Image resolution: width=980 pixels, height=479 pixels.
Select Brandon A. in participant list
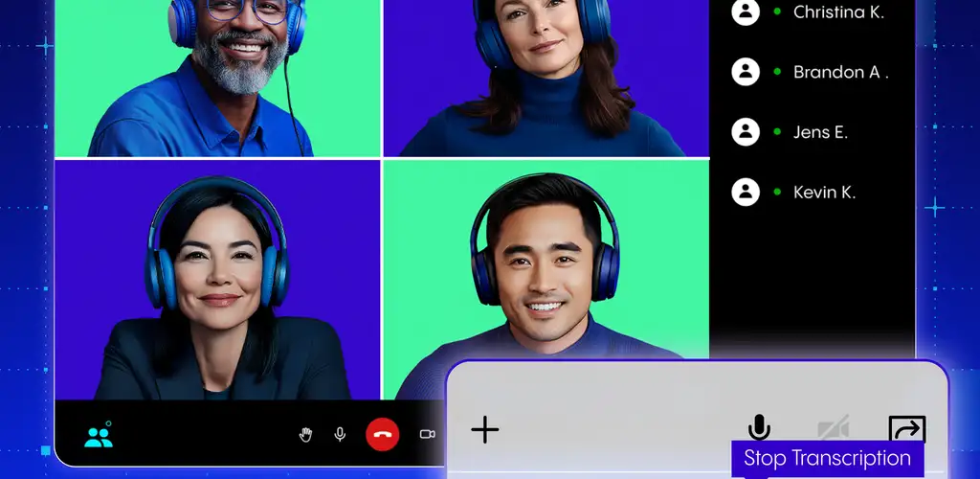click(840, 72)
